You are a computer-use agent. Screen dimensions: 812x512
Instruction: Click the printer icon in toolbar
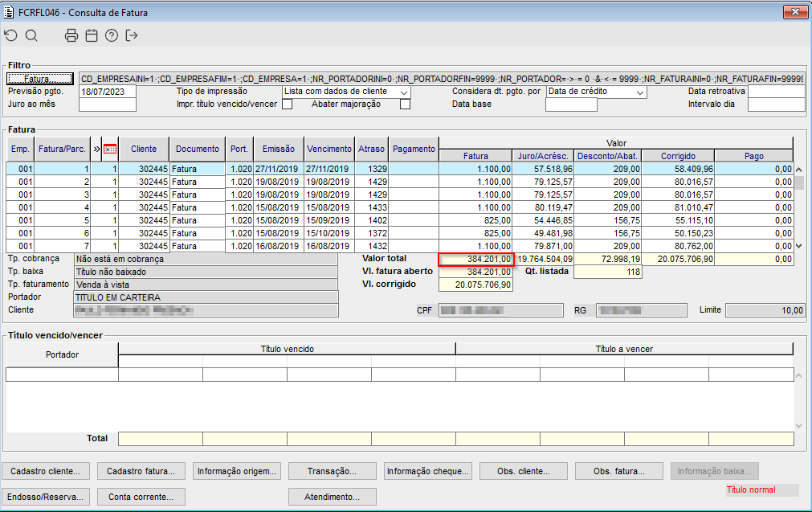[71, 35]
